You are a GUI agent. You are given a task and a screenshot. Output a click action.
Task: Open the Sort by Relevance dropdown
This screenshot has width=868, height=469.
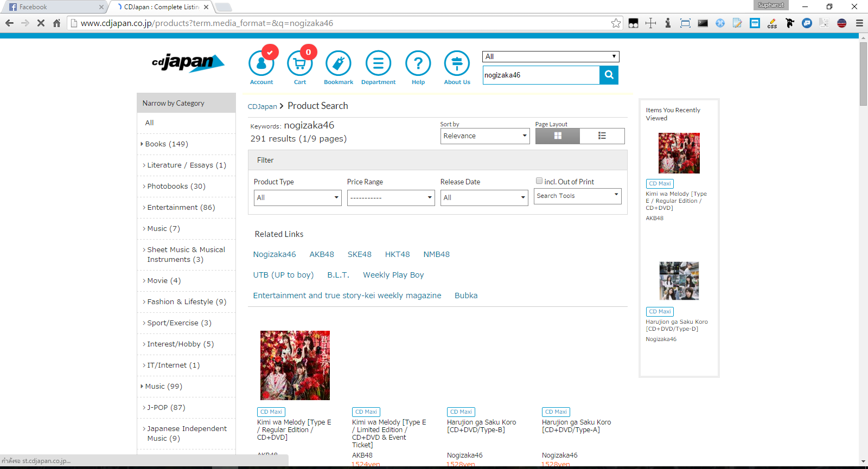click(x=485, y=136)
